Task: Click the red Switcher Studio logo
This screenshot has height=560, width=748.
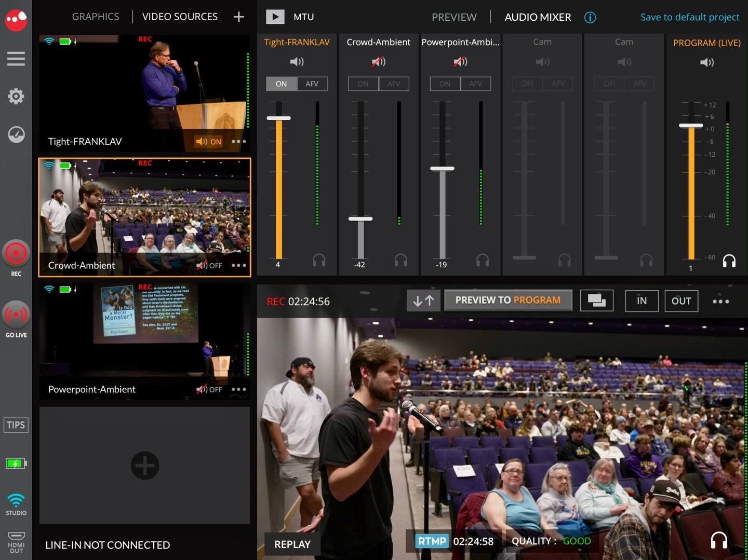Action: point(16,19)
